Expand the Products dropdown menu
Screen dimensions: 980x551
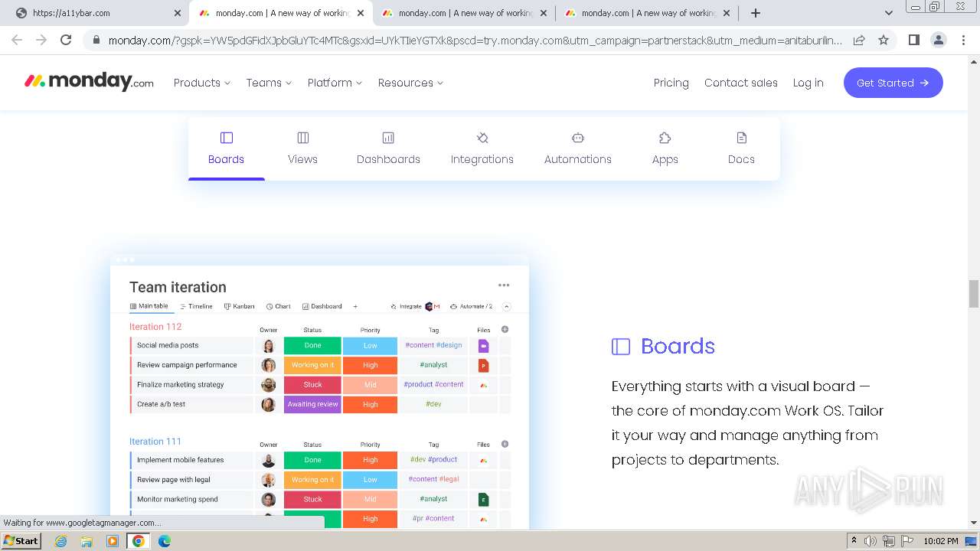point(202,83)
